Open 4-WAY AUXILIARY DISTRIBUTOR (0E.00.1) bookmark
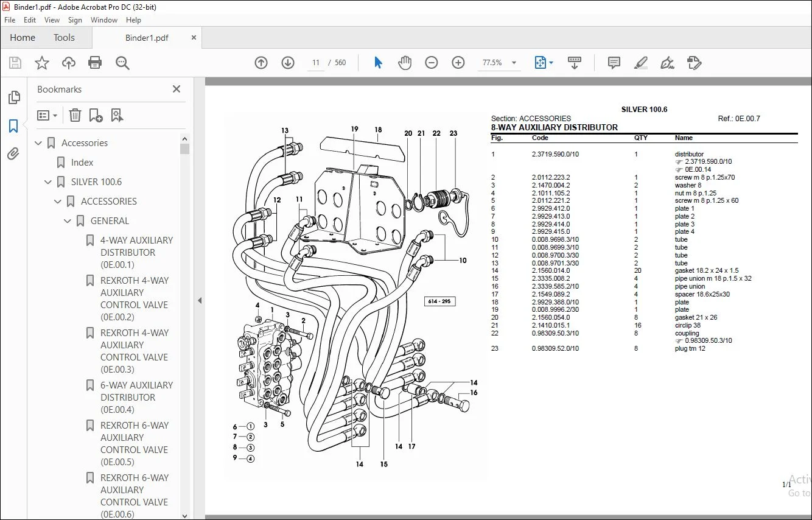 coord(136,253)
